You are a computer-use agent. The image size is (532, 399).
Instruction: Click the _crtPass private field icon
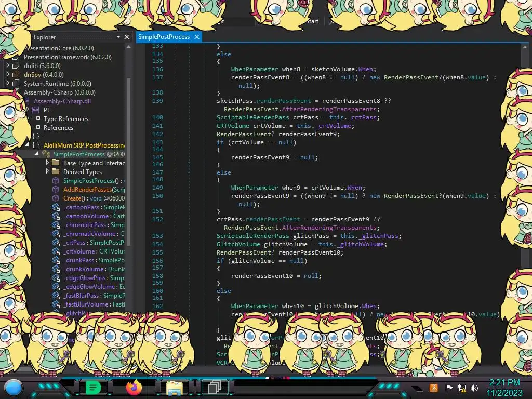tap(56, 242)
